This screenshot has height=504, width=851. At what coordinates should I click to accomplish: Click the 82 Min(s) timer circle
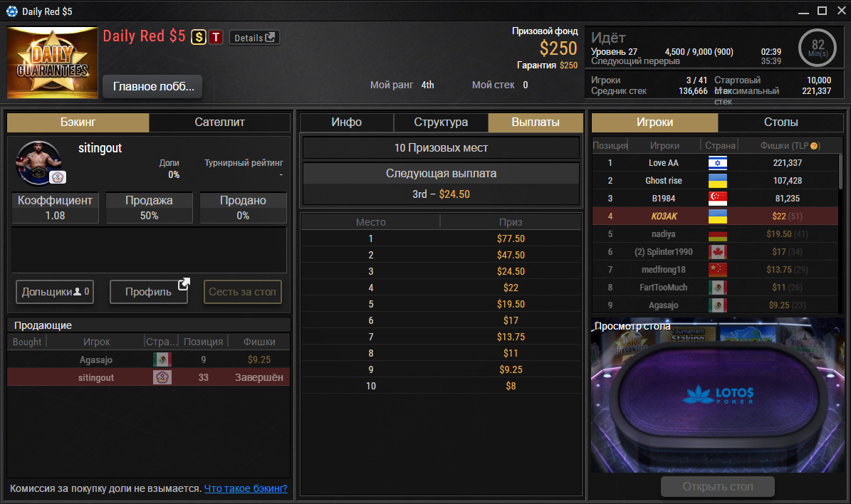tap(818, 48)
